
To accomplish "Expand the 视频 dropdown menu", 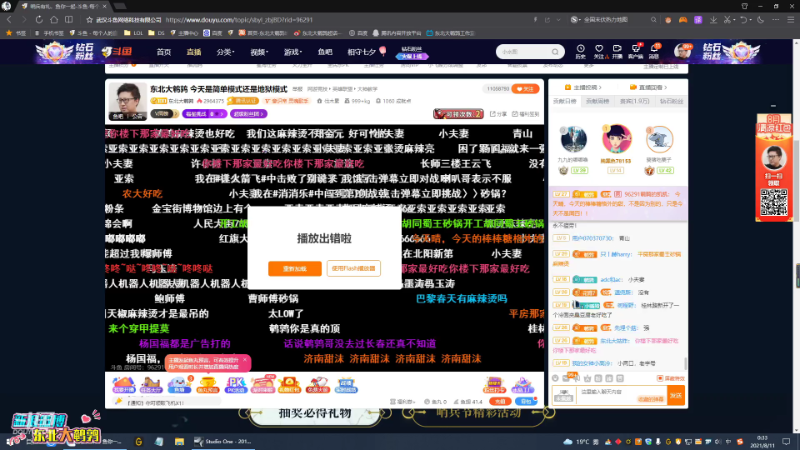I will pyautogui.click(x=259, y=52).
